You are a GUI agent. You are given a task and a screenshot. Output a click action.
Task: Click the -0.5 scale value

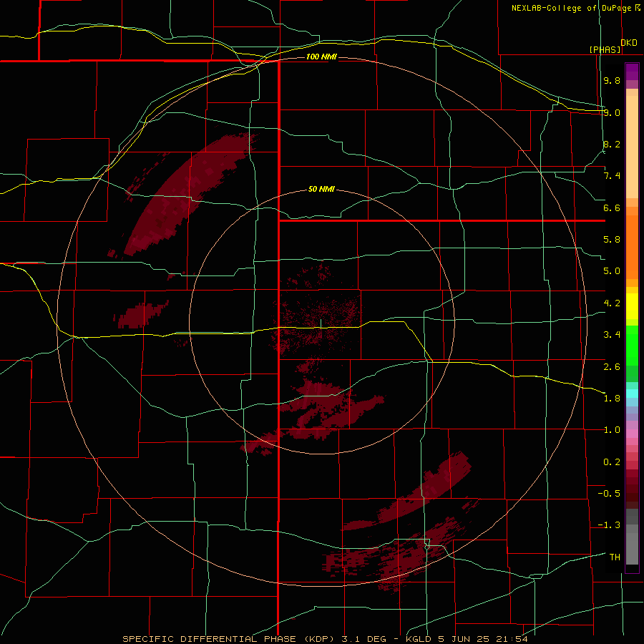609,494
